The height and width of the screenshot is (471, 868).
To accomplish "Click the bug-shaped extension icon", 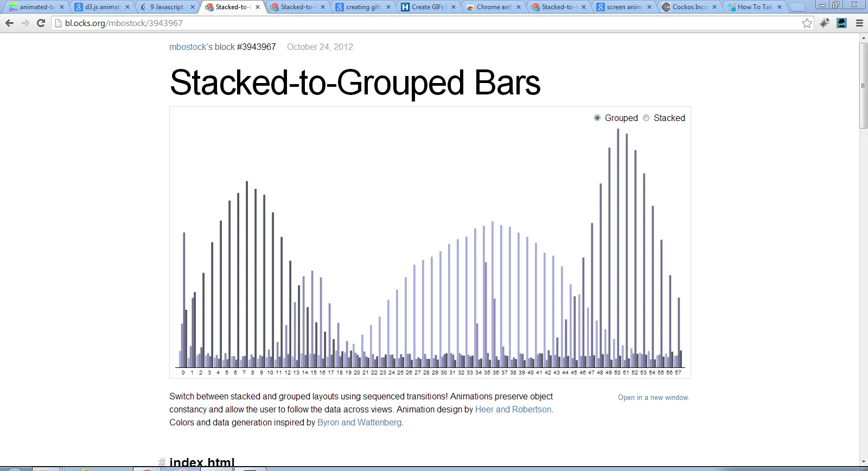I will pos(825,23).
